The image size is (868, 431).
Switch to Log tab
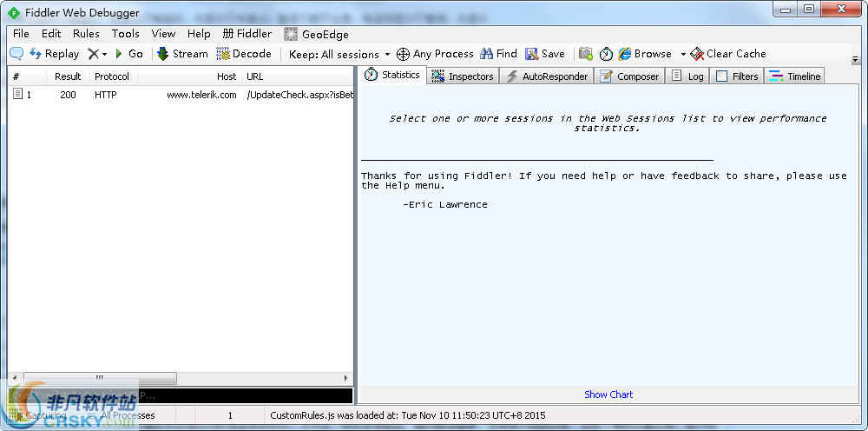[x=687, y=76]
